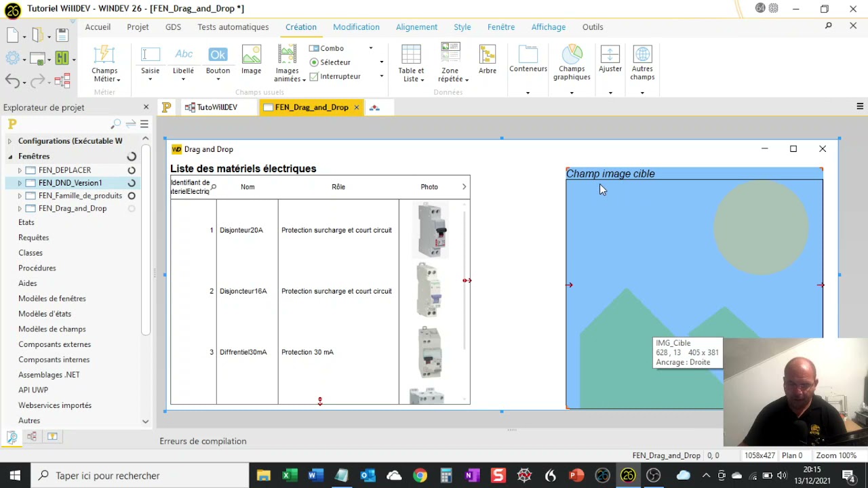Click the Save diskette icon
The height and width of the screenshot is (488, 868).
(x=62, y=35)
